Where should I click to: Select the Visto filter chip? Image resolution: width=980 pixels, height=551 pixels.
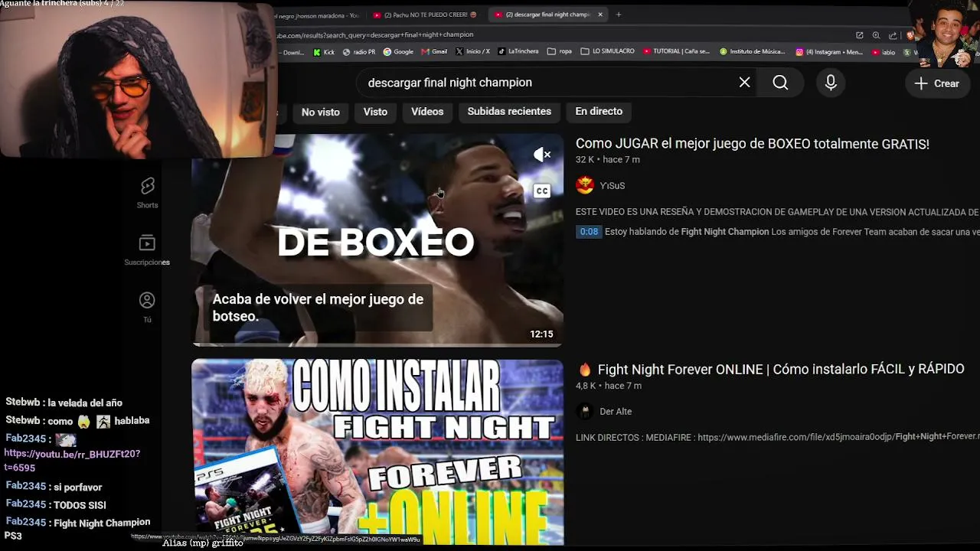coord(375,112)
